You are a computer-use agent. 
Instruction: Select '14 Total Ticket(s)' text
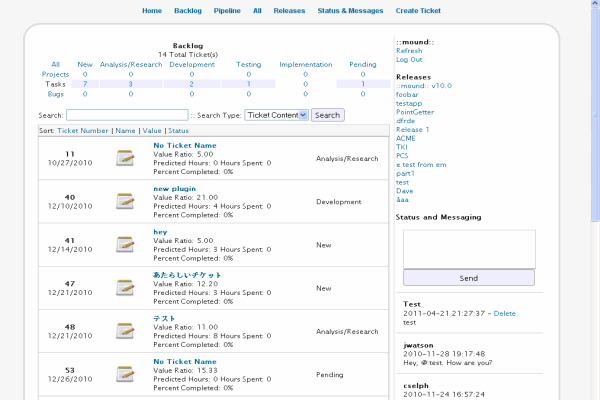(188, 54)
